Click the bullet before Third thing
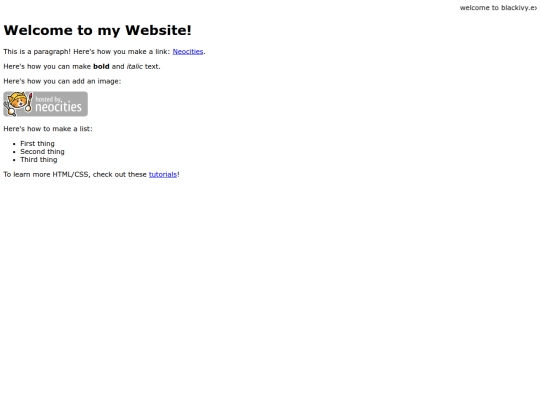The width and height of the screenshot is (540, 405). click(x=14, y=160)
